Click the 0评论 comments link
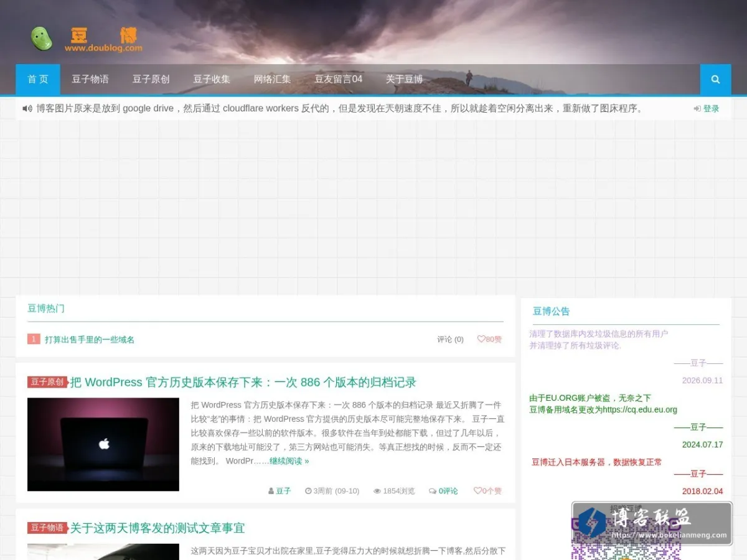The width and height of the screenshot is (747, 560). tap(448, 491)
